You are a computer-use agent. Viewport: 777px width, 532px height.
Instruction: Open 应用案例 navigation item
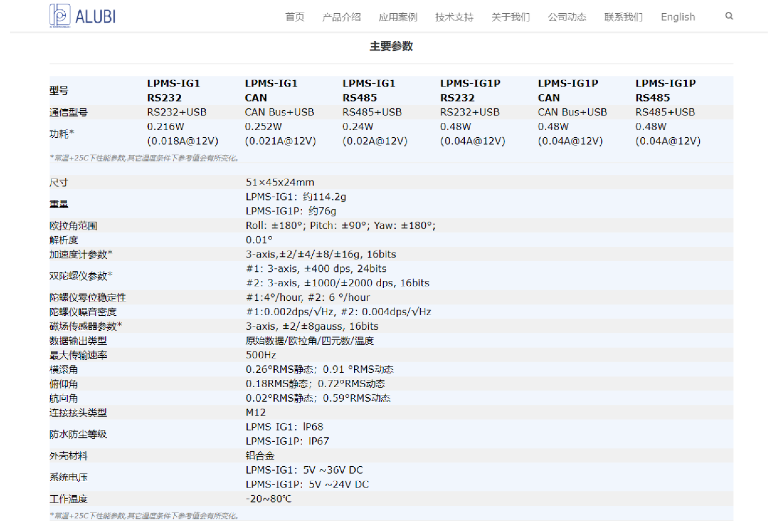(398, 17)
